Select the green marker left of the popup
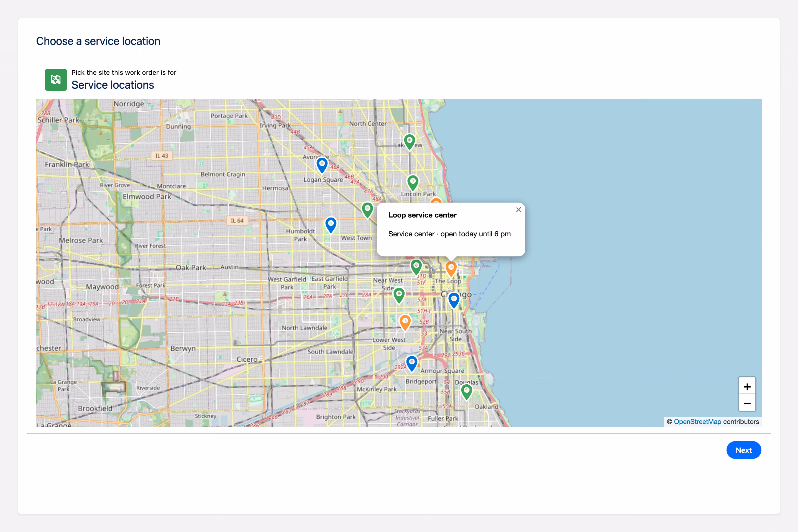The width and height of the screenshot is (798, 532). click(367, 210)
